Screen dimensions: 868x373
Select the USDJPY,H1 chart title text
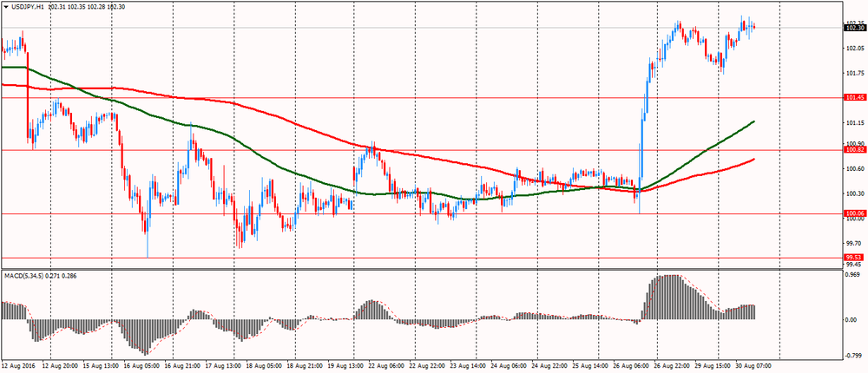pyautogui.click(x=27, y=9)
